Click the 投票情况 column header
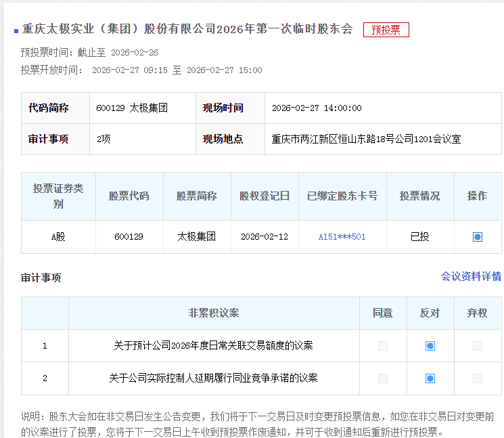 (x=420, y=196)
